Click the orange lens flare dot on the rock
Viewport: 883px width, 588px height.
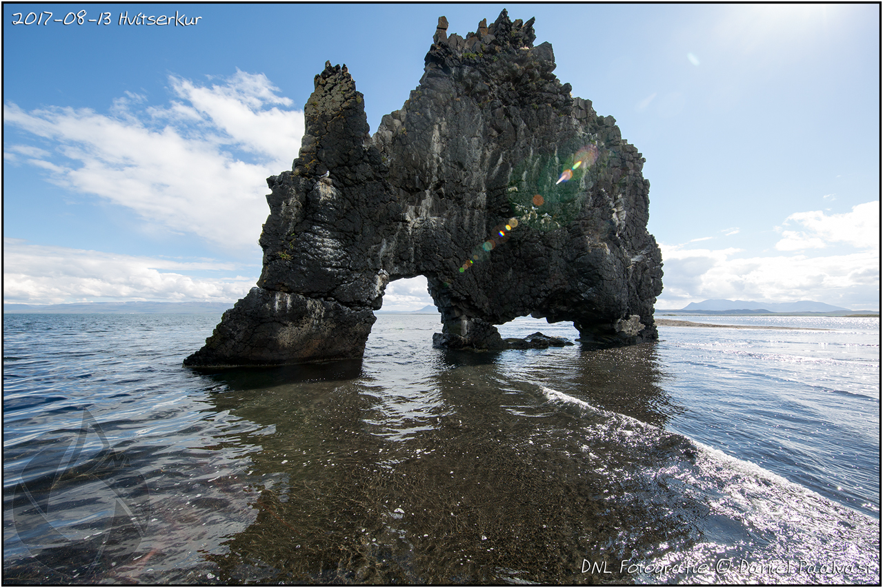(x=537, y=201)
